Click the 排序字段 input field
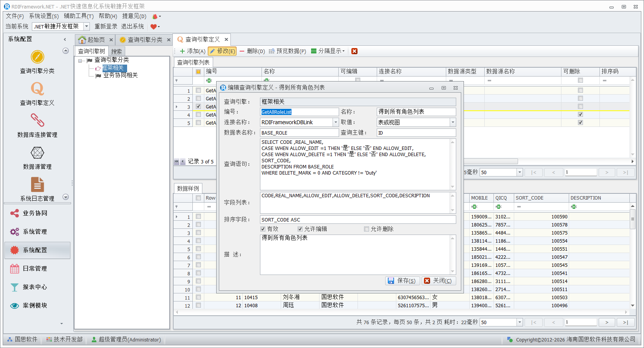644x348 pixels. (358, 220)
